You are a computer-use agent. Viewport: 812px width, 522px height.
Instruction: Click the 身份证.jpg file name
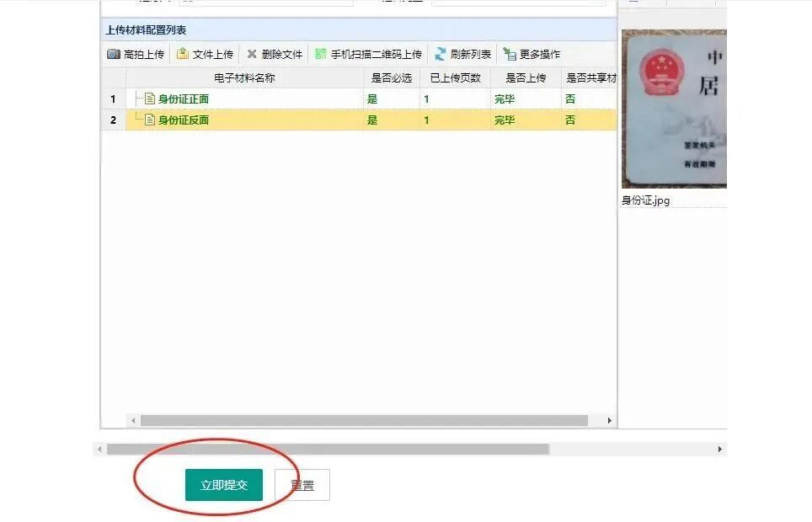click(645, 200)
